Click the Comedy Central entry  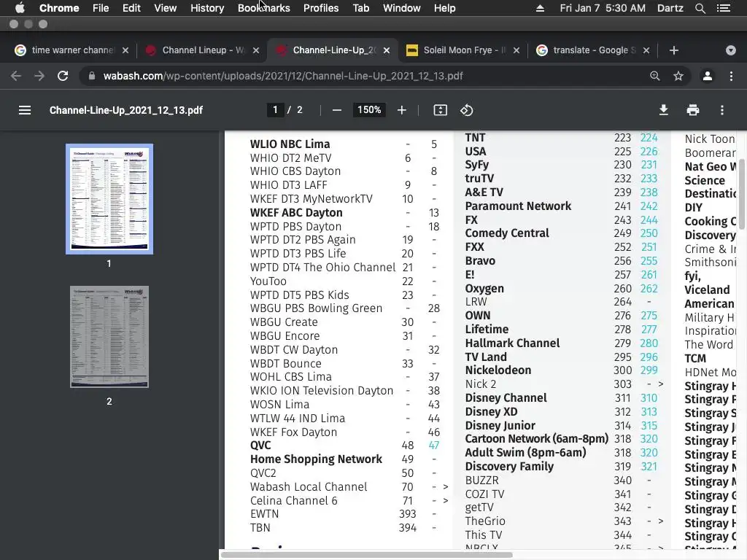pos(507,233)
